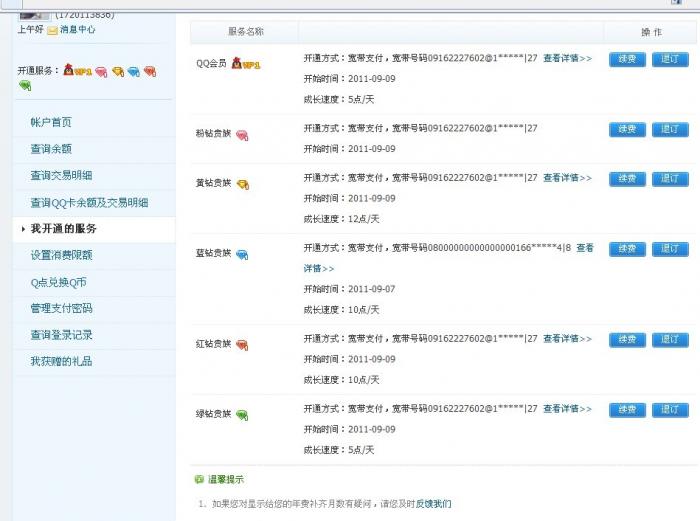Click the QQ会员 service name

coord(211,64)
